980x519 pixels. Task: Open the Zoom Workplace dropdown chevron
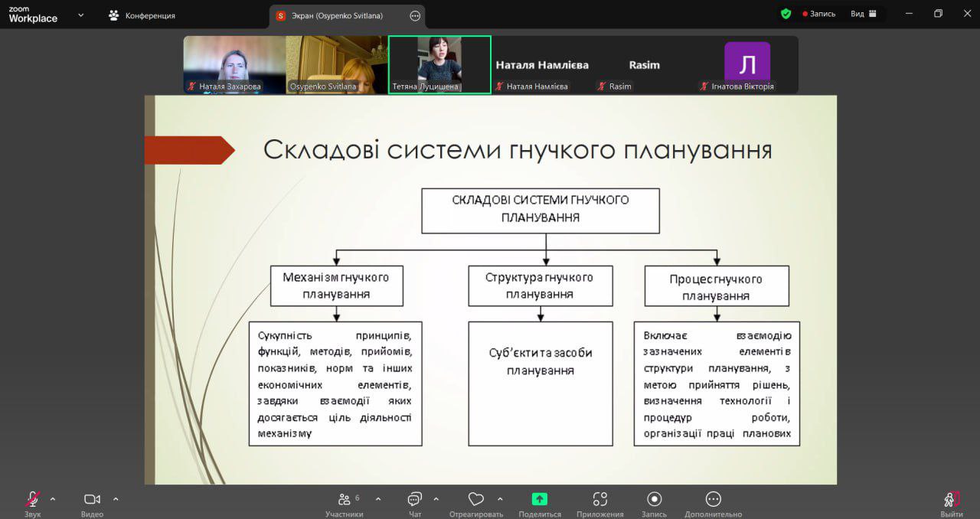pyautogui.click(x=80, y=15)
